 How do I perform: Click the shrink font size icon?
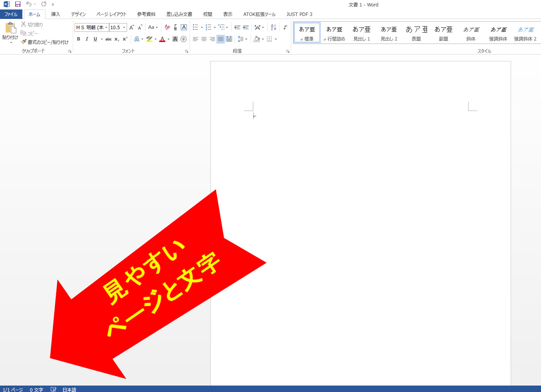point(140,28)
